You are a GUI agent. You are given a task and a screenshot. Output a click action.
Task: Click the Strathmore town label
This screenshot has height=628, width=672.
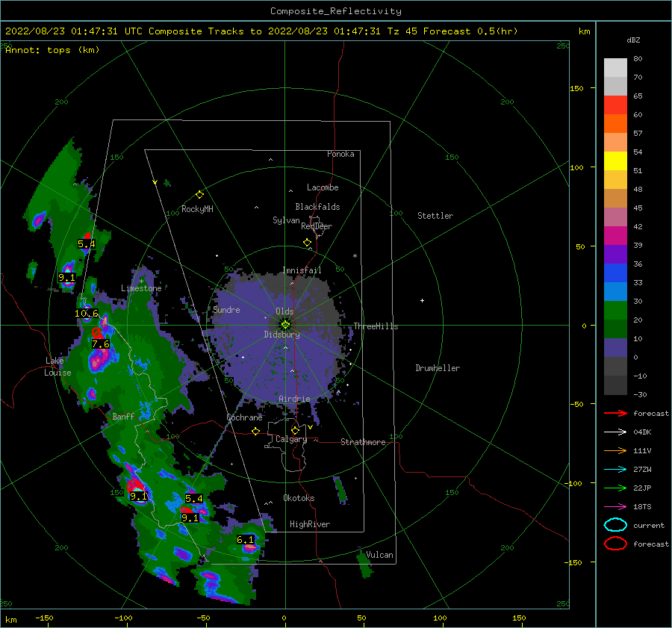363,442
